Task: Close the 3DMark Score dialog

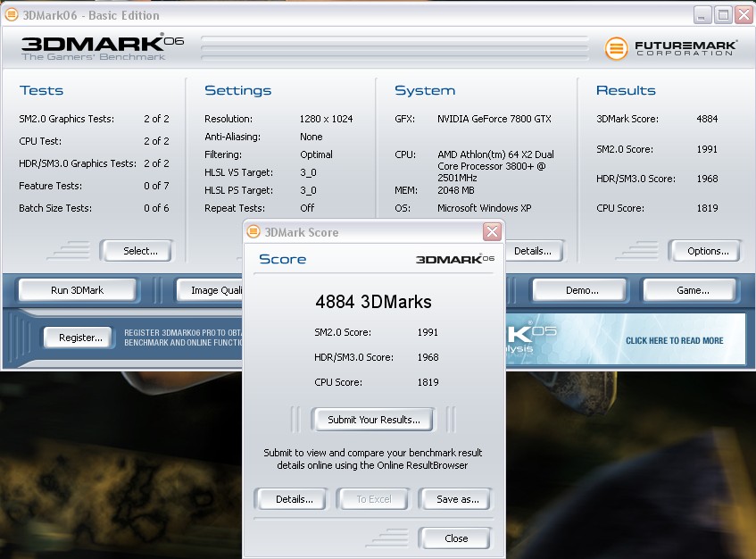Action: tap(493, 232)
